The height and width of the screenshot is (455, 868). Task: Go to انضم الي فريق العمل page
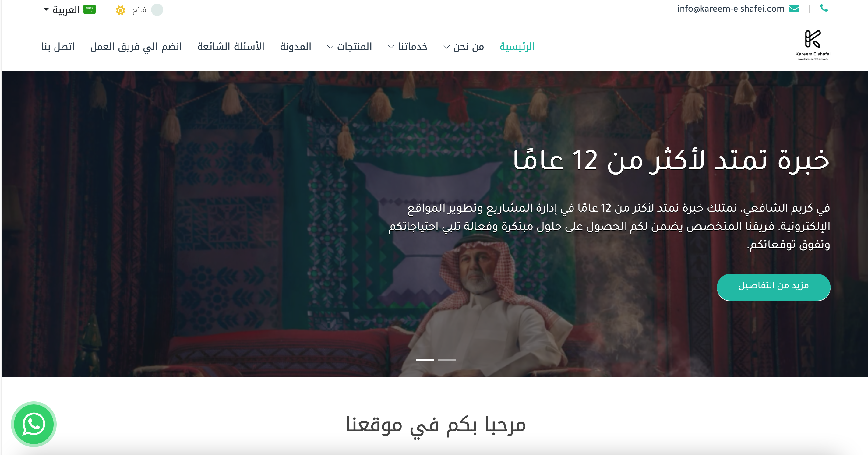pos(136,47)
